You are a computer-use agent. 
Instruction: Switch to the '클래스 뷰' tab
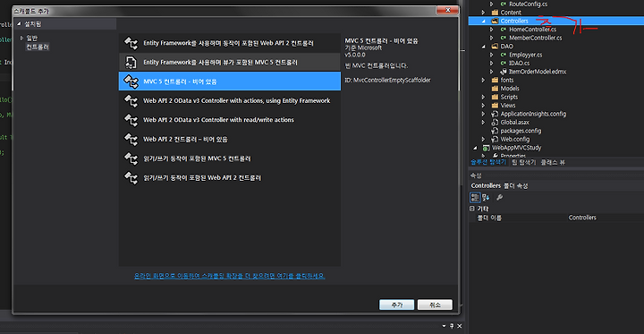pos(553,162)
